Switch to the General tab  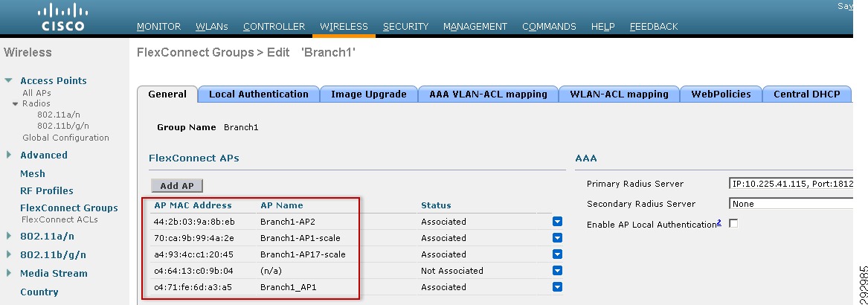[x=167, y=94]
